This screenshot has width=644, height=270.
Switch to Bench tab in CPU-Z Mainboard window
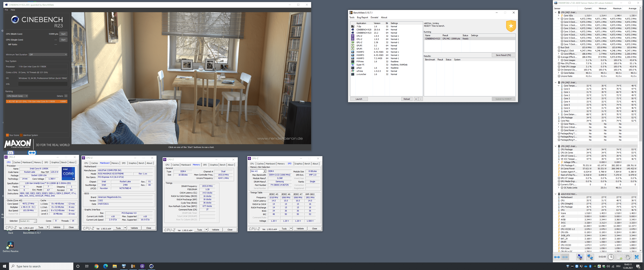click(x=141, y=163)
